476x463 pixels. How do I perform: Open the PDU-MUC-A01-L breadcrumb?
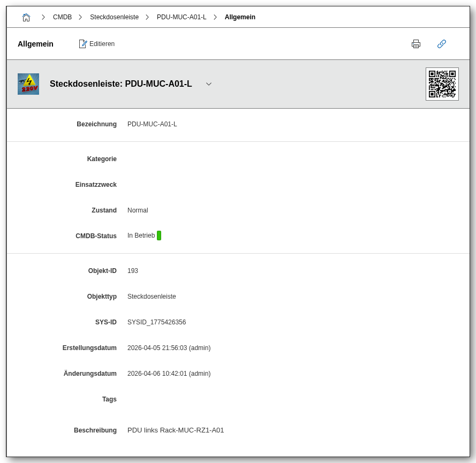click(x=182, y=17)
